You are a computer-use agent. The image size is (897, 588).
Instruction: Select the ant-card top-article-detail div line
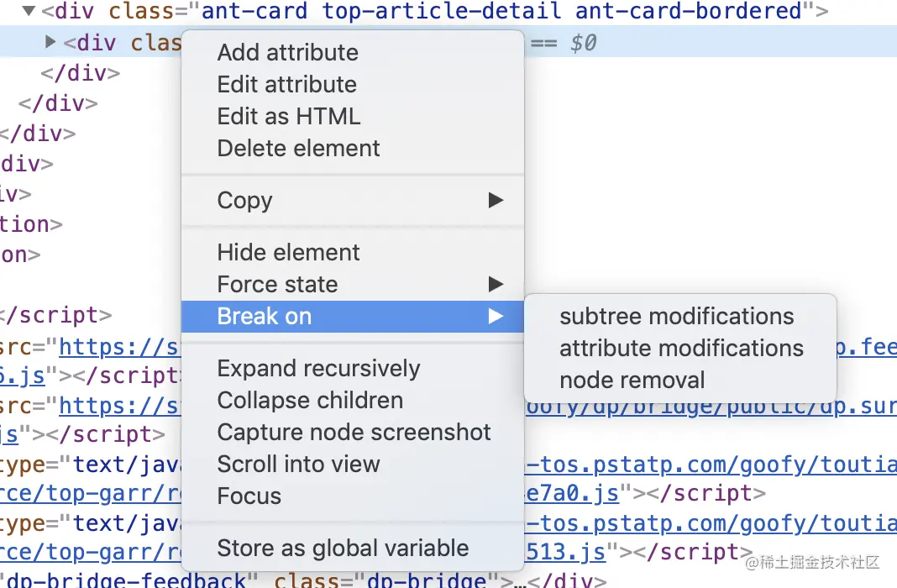pyautogui.click(x=435, y=11)
